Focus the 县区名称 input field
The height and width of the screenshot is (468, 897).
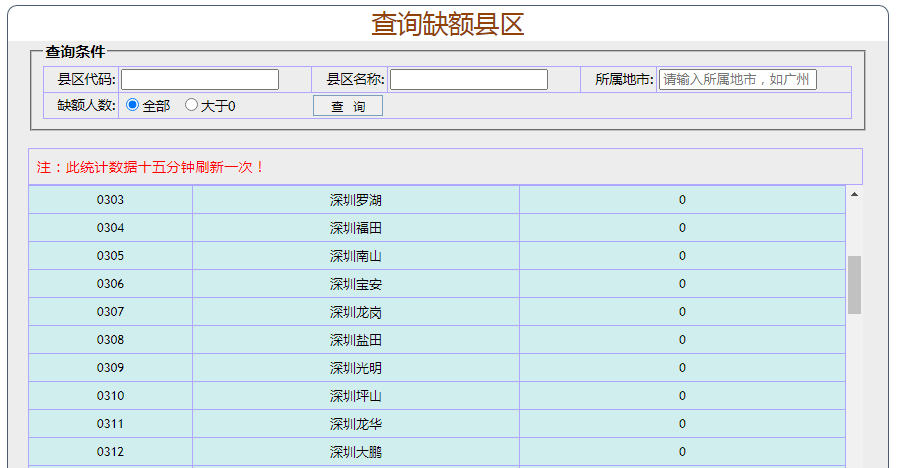469,80
